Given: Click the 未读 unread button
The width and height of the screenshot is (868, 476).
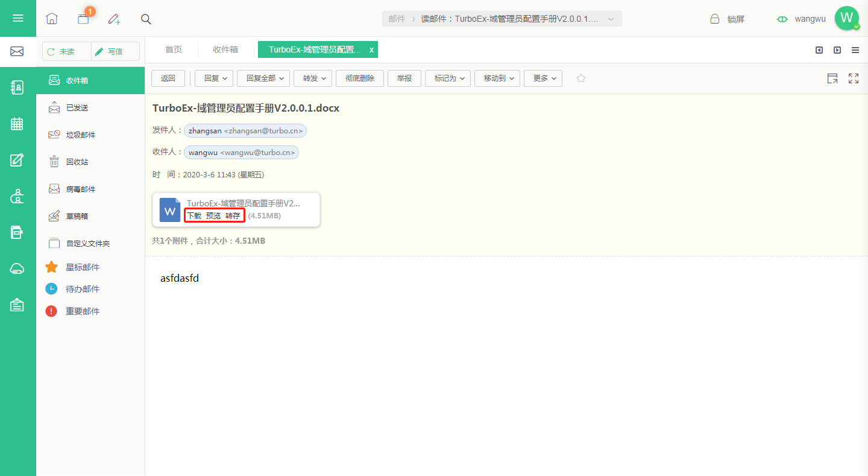Looking at the screenshot, I should tap(67, 52).
